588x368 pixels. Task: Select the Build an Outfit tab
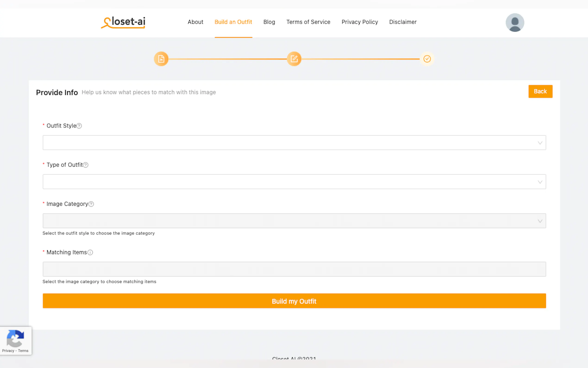pos(233,22)
